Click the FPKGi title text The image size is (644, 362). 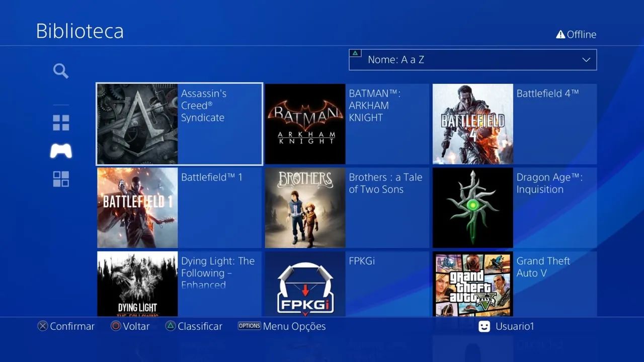[362, 261]
